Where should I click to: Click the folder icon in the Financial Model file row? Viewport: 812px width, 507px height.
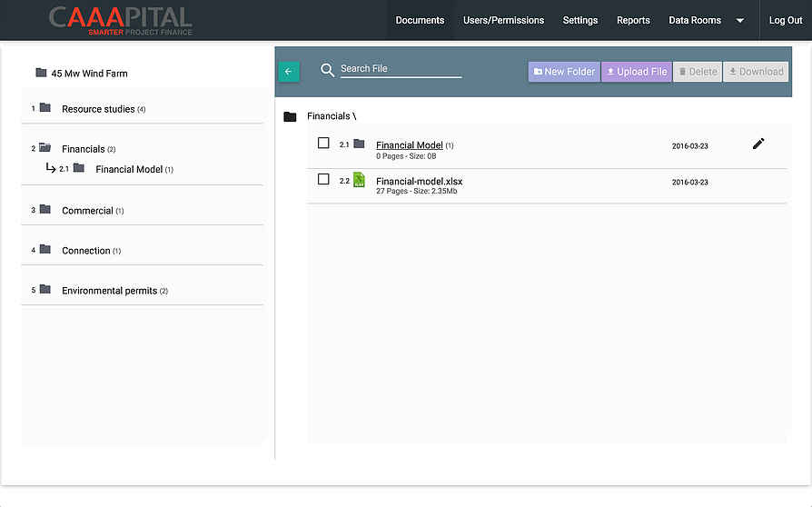tap(359, 144)
